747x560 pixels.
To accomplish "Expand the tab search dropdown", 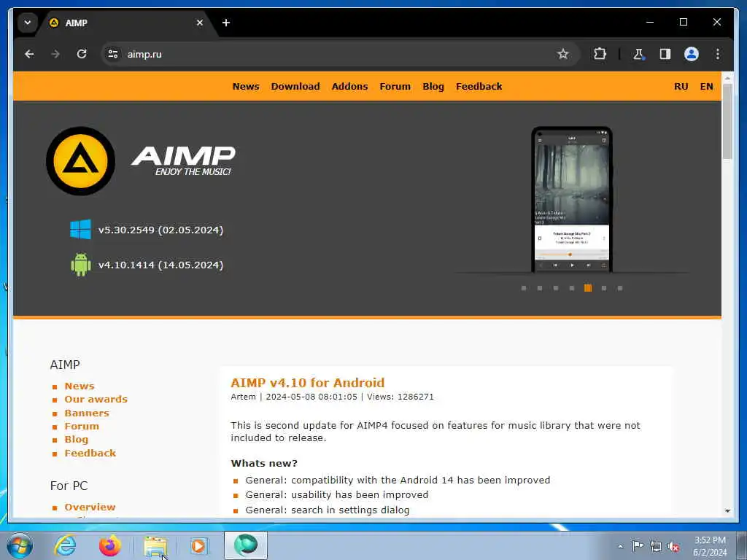I will click(x=28, y=23).
